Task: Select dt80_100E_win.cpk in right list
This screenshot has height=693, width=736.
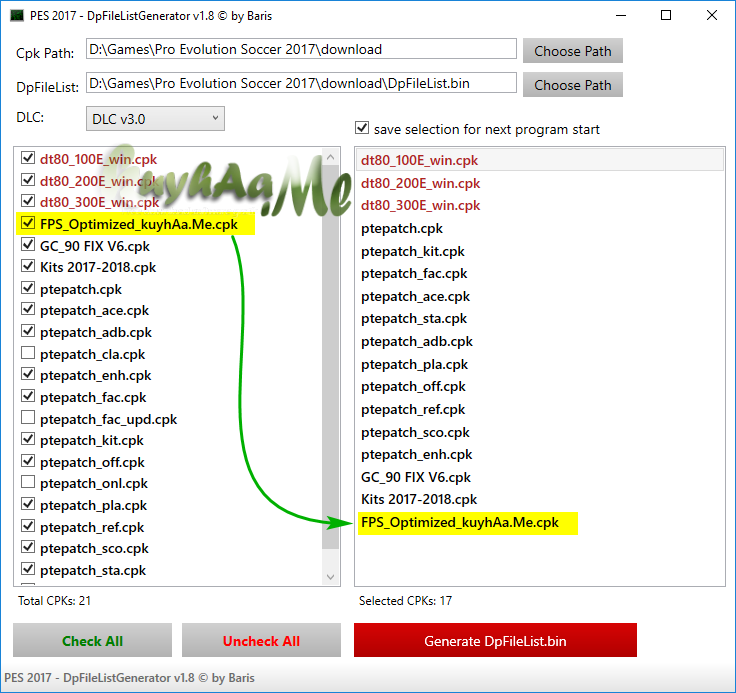Action: pyautogui.click(x=539, y=160)
